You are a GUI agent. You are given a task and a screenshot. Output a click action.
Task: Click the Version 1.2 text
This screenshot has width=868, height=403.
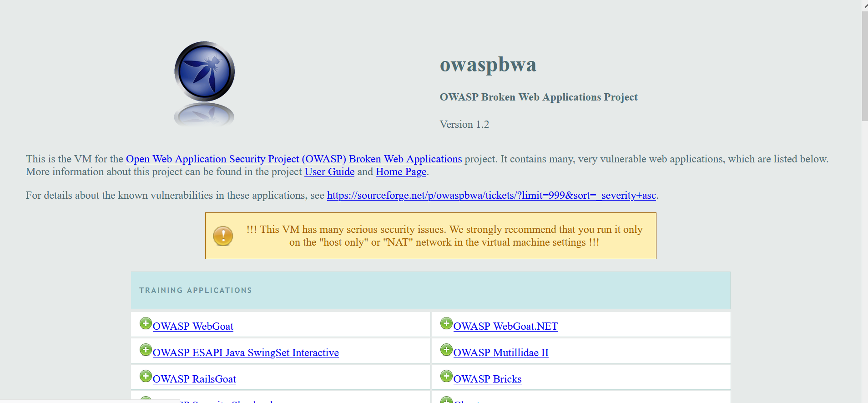coord(464,125)
